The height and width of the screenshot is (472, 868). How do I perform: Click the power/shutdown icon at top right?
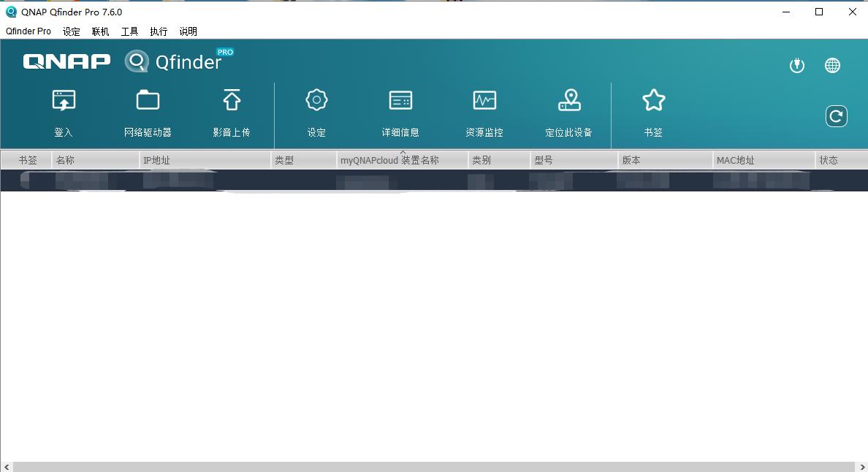tap(796, 65)
